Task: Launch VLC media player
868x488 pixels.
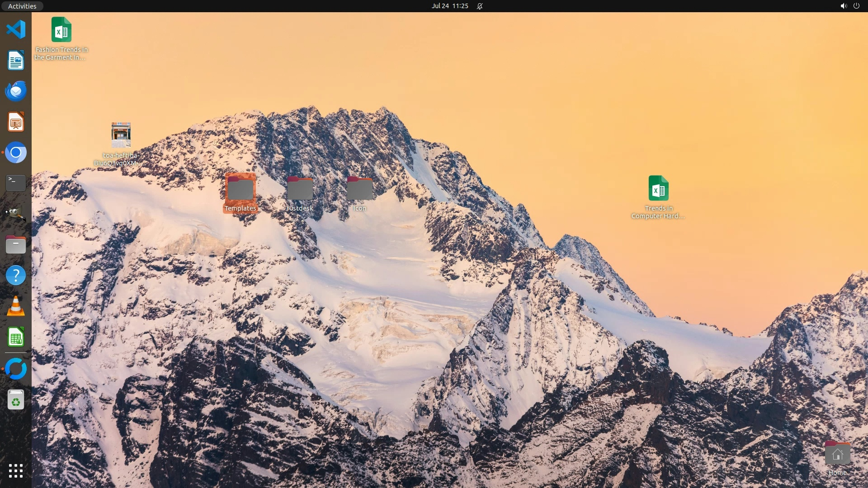Action: click(x=16, y=306)
